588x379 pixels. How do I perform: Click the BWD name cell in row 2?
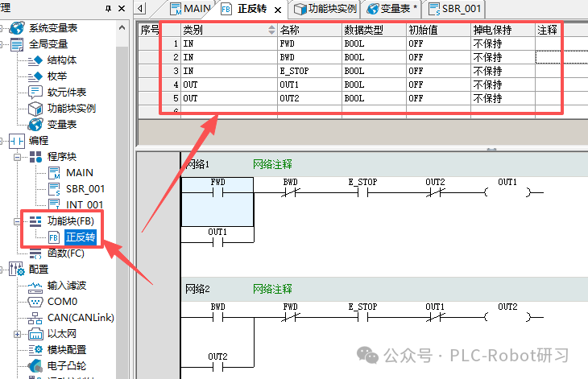[310, 57]
